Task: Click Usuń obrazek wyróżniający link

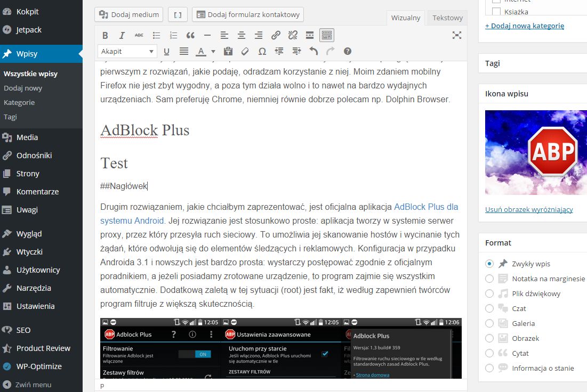Action: pyautogui.click(x=529, y=209)
